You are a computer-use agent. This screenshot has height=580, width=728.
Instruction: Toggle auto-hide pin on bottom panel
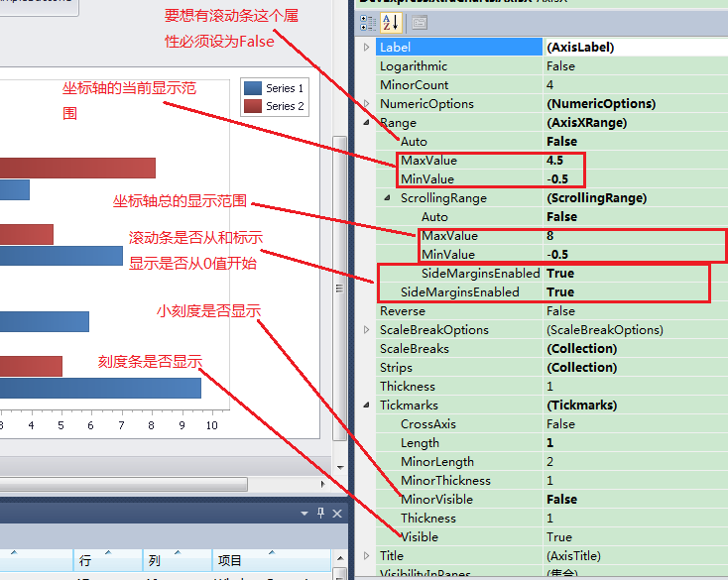click(320, 513)
